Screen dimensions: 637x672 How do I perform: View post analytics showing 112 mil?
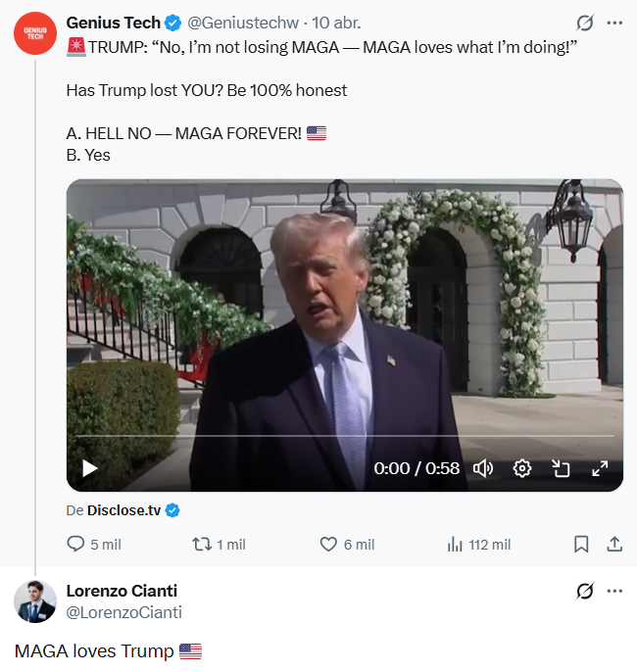[x=455, y=544]
